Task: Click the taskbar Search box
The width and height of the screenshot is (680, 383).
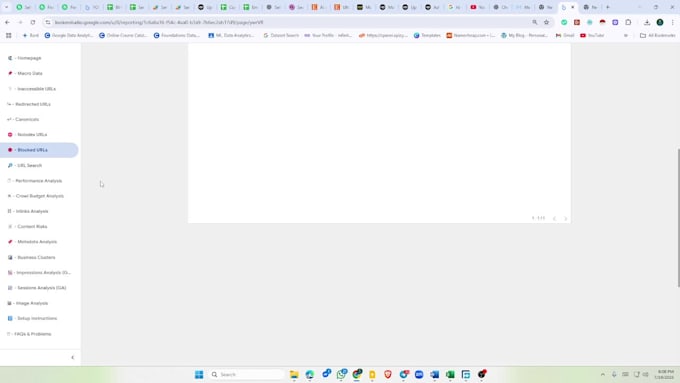Action: [x=247, y=374]
